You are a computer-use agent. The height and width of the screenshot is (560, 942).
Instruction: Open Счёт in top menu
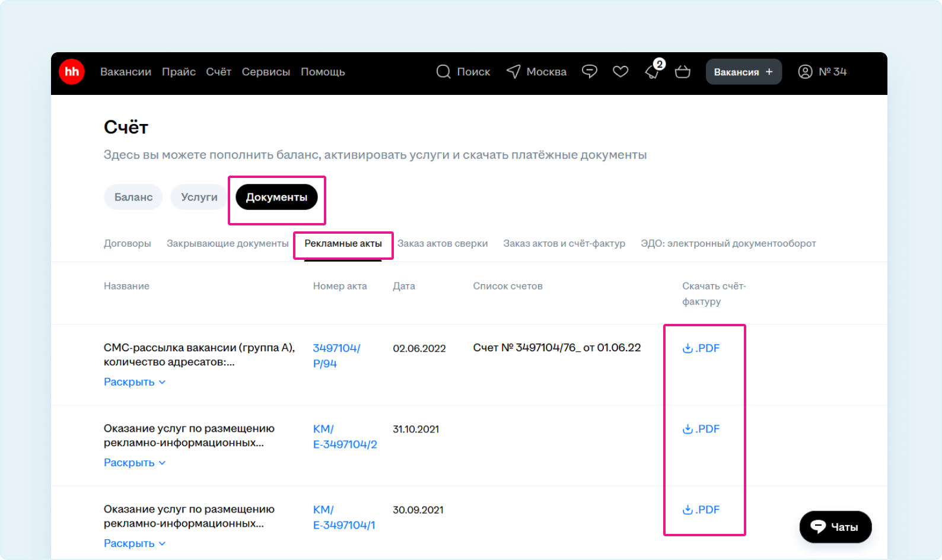pyautogui.click(x=218, y=72)
